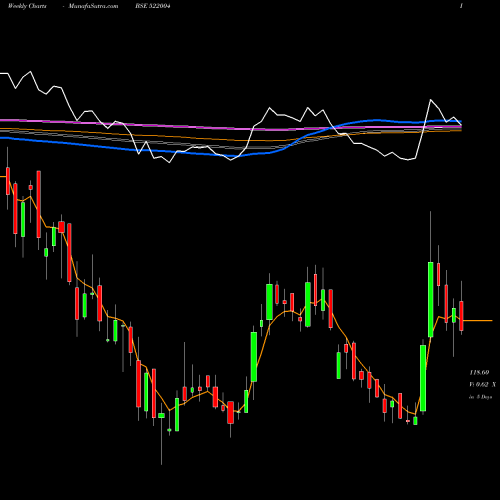Viewport: 500px width, 500px height.
Task: Click the 'in 5 Days' label
Action: pos(480,397)
